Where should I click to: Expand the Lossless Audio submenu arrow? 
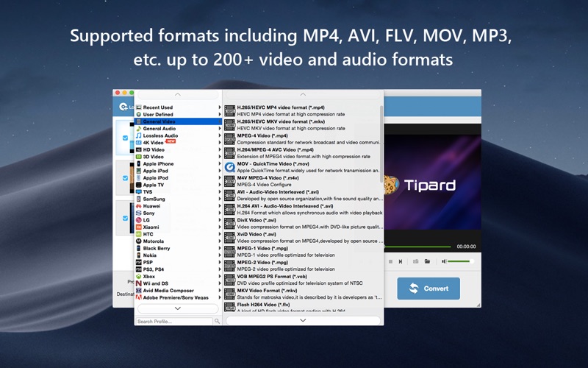[x=220, y=135]
